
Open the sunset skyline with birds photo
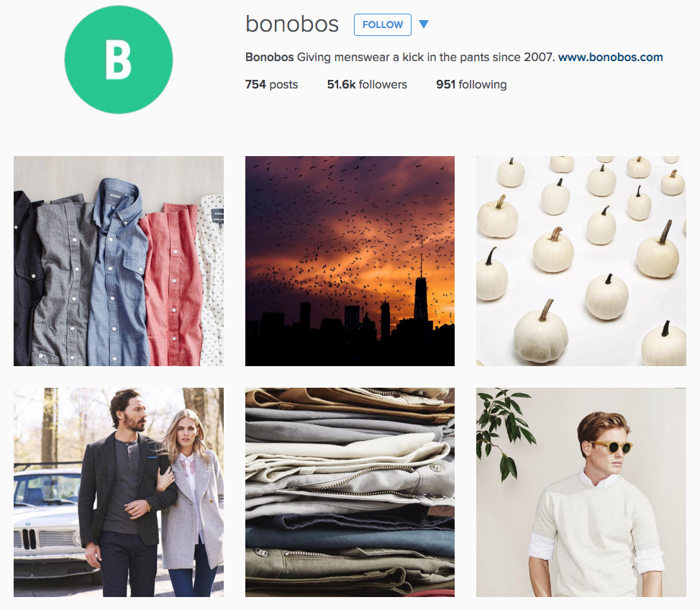click(x=350, y=261)
